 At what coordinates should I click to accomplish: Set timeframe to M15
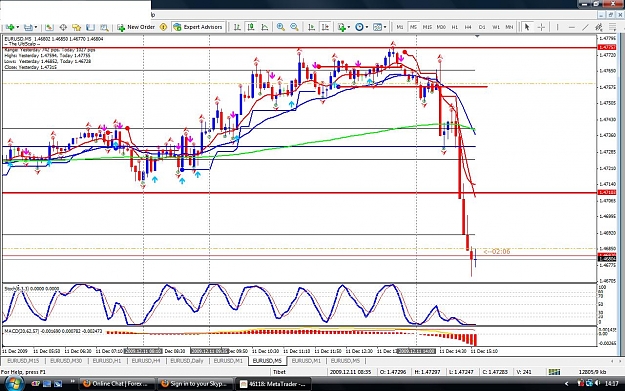pos(427,27)
